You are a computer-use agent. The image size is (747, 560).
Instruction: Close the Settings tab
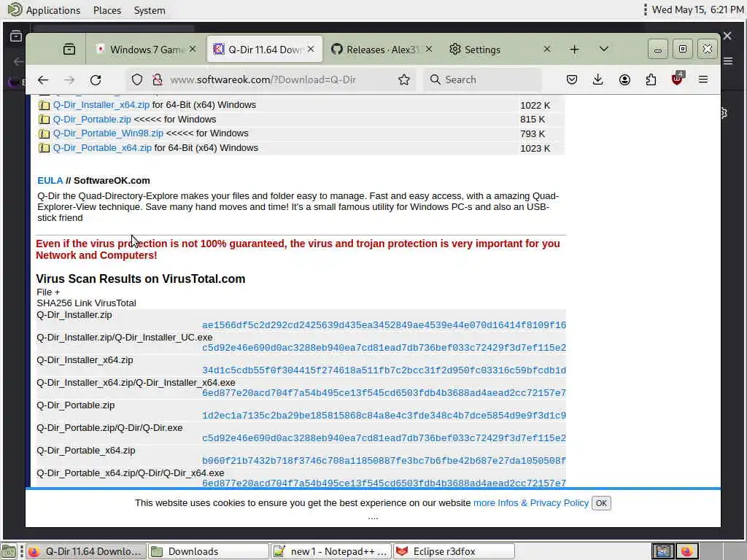click(547, 49)
